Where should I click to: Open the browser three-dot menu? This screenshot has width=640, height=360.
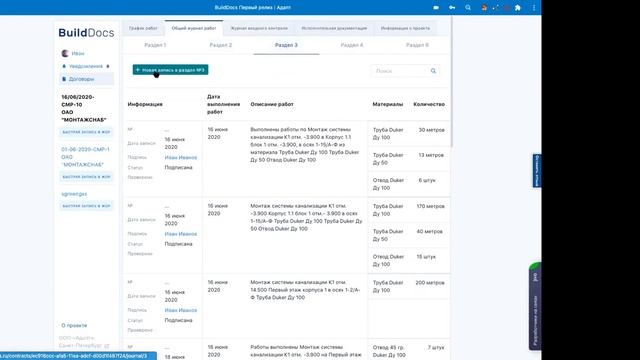[533, 7]
